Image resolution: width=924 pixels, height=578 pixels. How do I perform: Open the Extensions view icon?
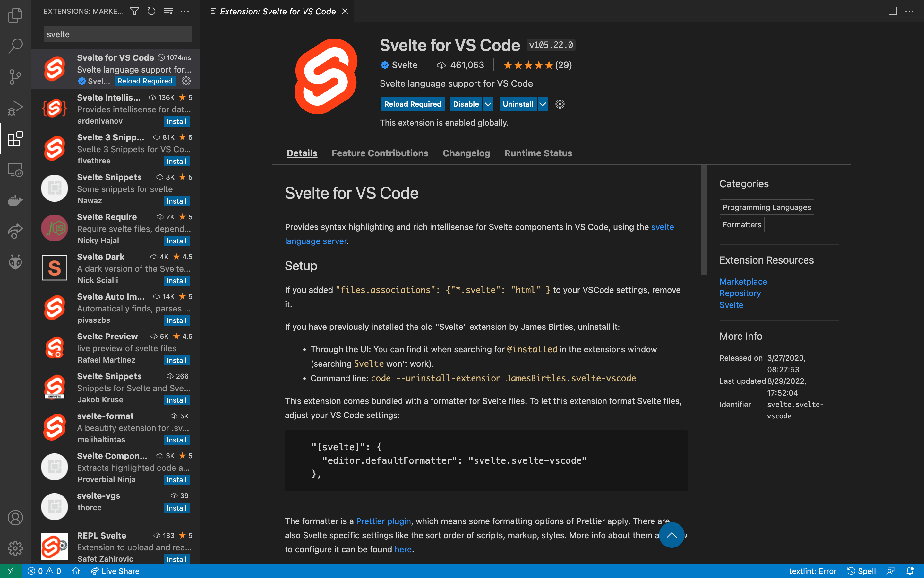click(x=15, y=139)
